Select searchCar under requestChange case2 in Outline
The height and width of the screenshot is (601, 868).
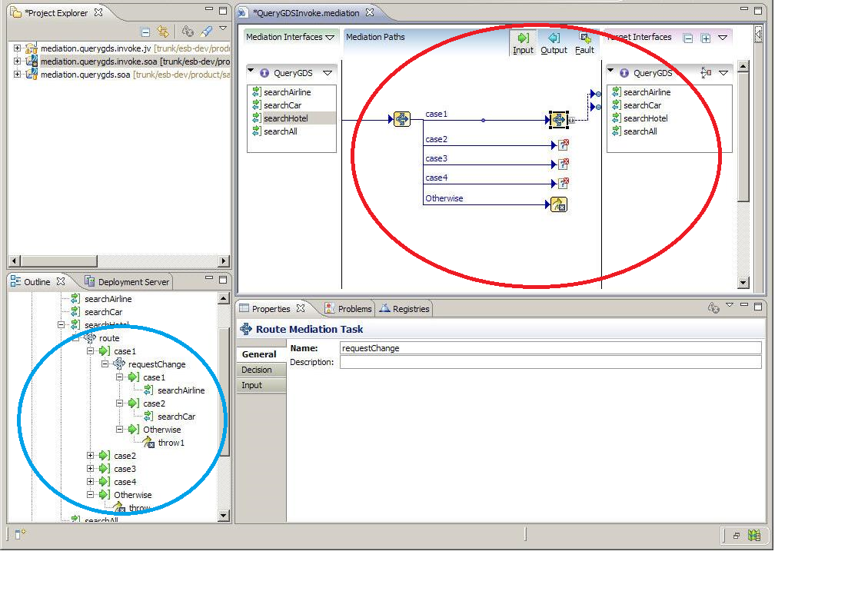(x=177, y=416)
